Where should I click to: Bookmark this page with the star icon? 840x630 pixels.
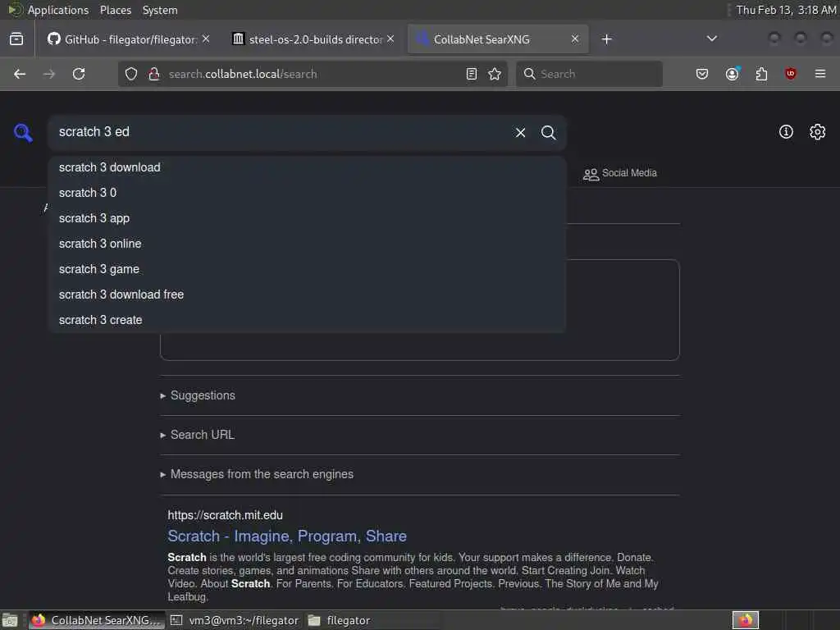(x=495, y=74)
